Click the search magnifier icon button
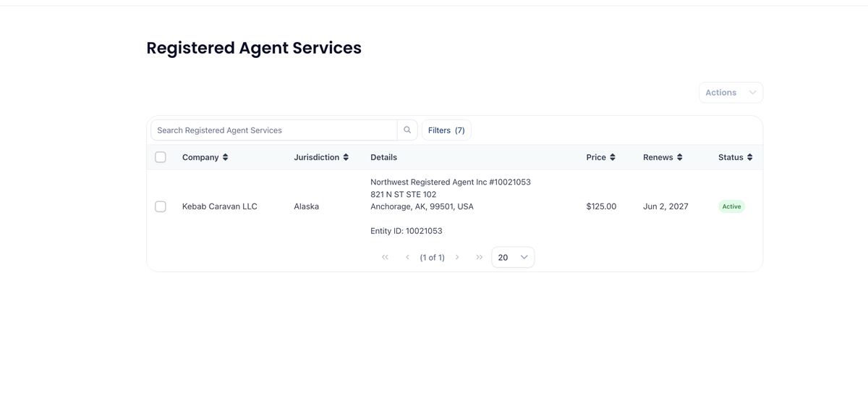The height and width of the screenshot is (420, 868). point(407,130)
